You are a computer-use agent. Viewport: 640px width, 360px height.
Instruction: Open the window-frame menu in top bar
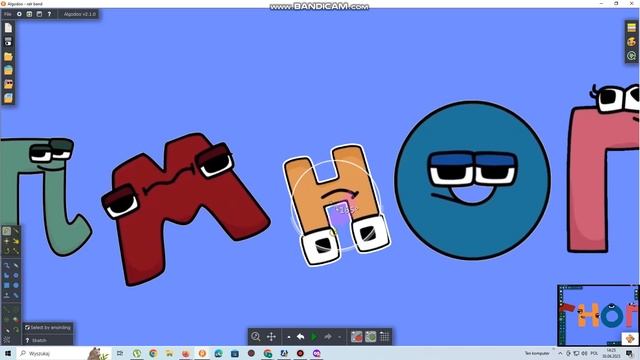pyautogui.click(x=39, y=14)
